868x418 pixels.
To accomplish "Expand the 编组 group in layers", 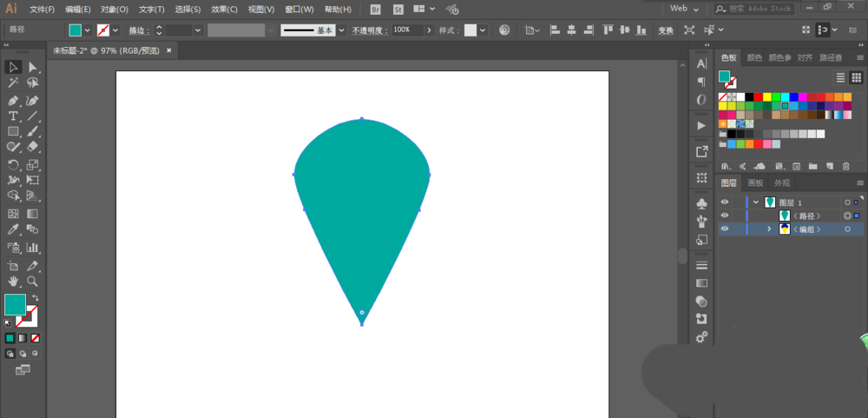I will [769, 229].
